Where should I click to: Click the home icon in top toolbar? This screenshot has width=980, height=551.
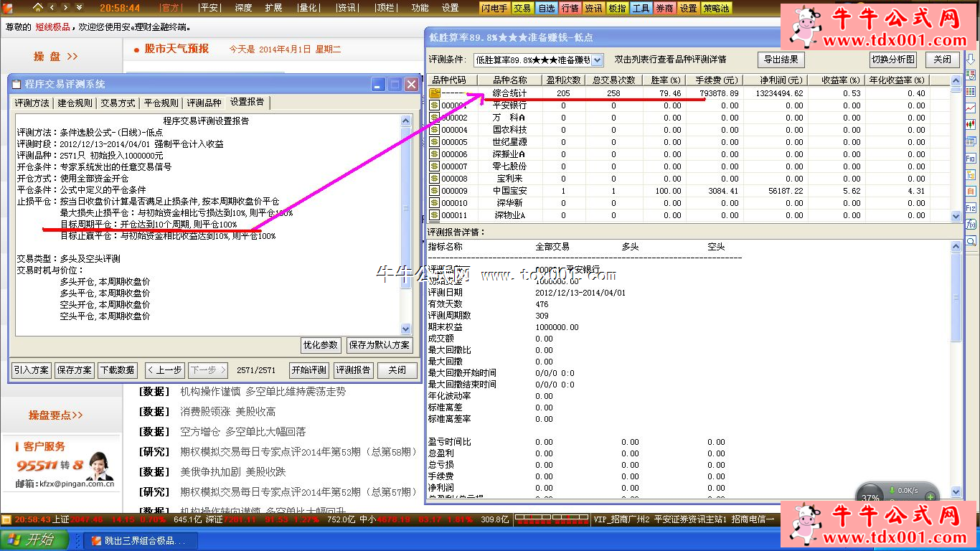(37, 8)
